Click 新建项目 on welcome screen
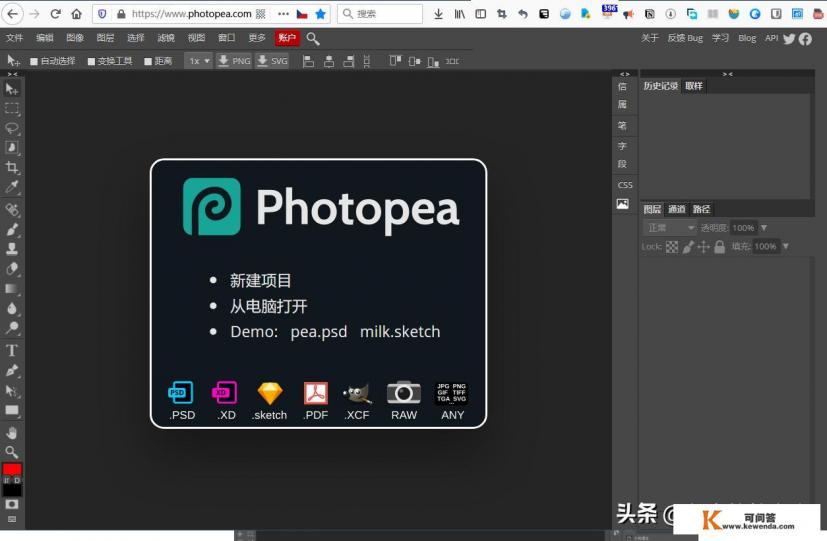 261,281
